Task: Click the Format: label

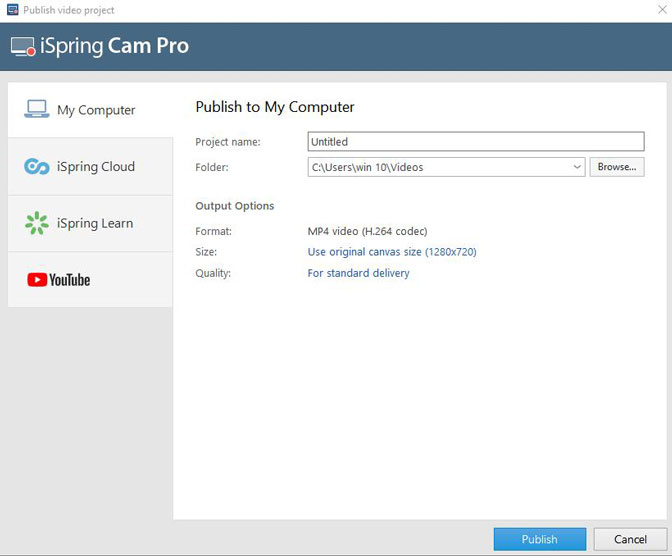Action: coord(213,231)
